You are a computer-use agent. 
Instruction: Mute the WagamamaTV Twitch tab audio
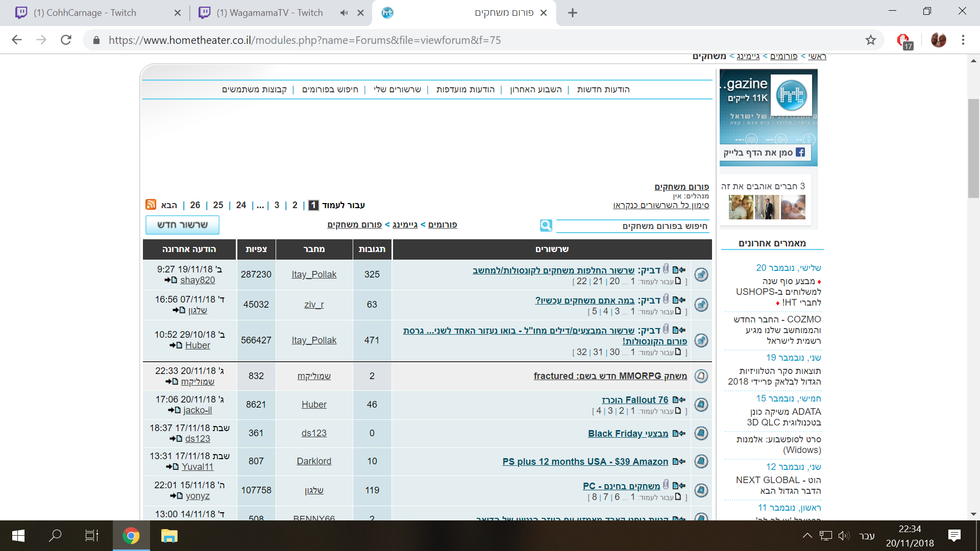(344, 13)
